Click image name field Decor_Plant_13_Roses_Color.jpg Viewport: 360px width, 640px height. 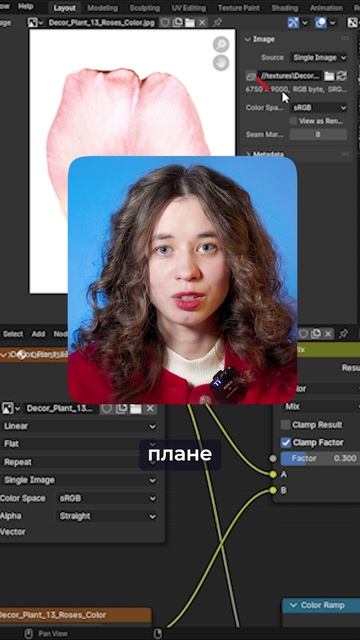tap(101, 22)
